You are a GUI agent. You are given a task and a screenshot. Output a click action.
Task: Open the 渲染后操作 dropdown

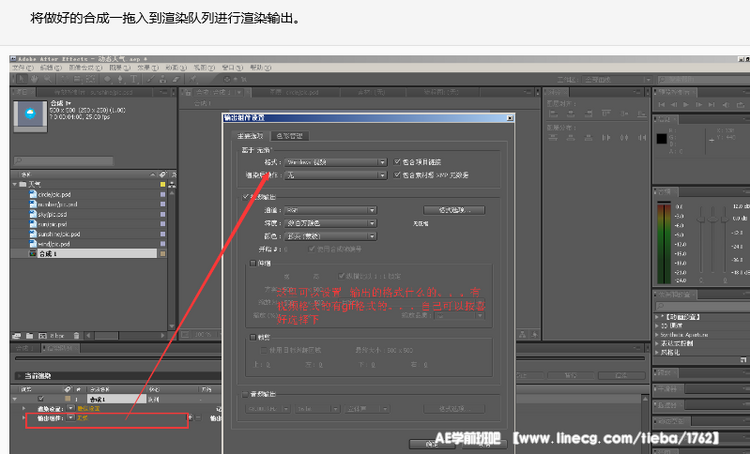pos(335,175)
